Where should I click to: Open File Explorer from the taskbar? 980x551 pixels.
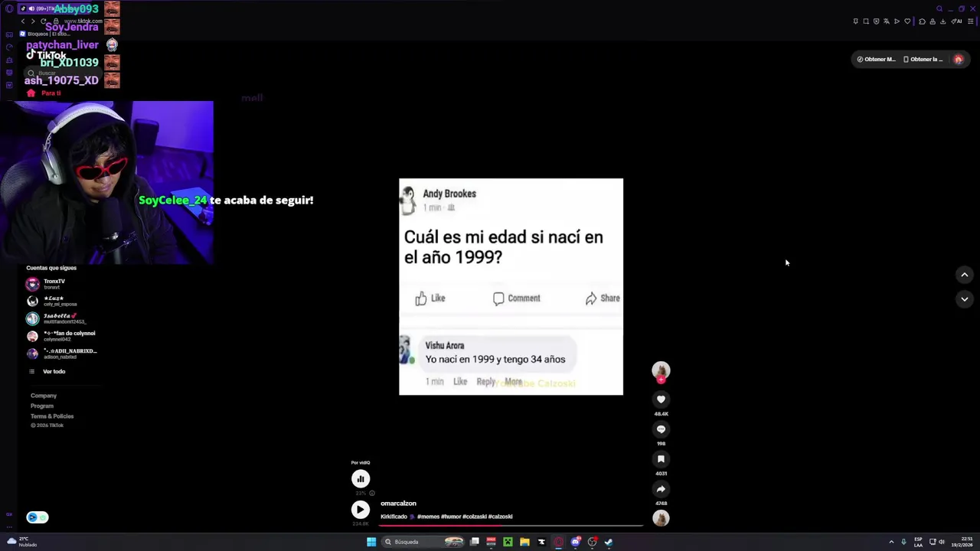(524, 542)
